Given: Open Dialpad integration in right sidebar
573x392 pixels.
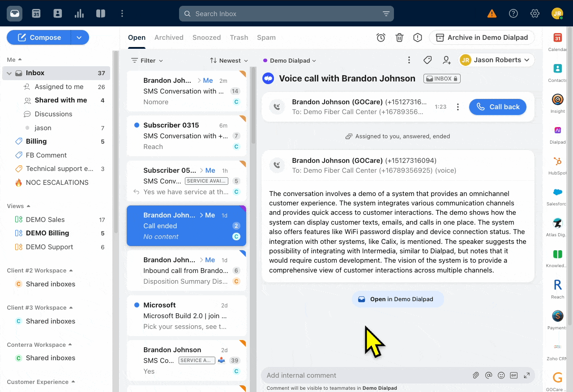Looking at the screenshot, I should [557, 134].
